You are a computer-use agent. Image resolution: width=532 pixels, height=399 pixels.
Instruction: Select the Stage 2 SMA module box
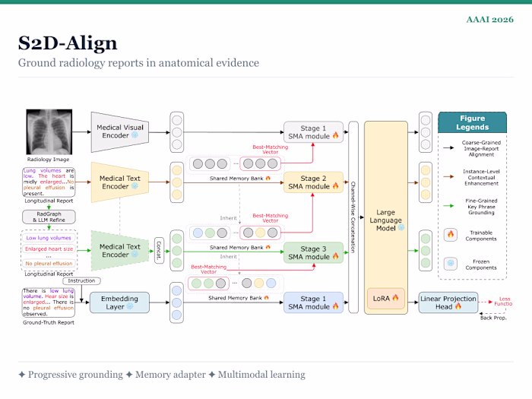313,182
